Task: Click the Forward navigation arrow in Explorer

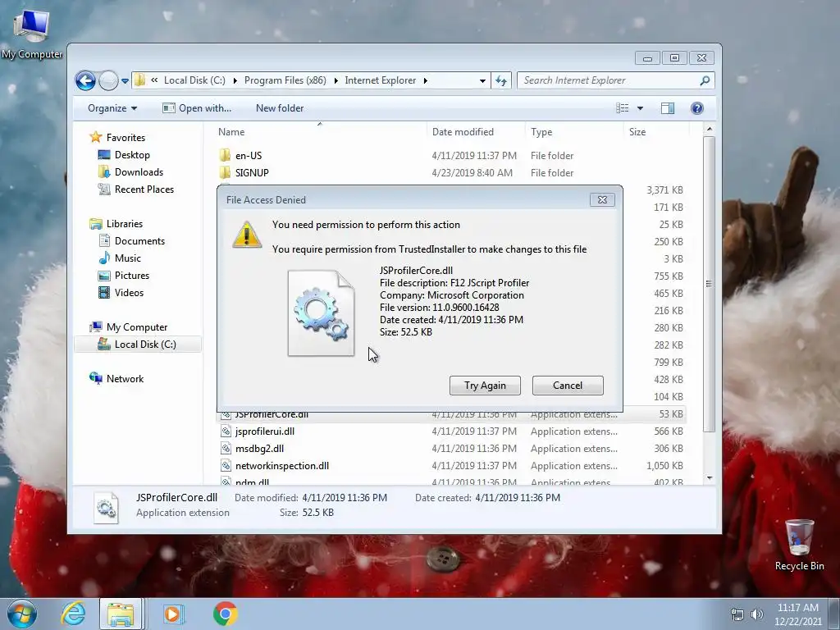Action: tap(108, 81)
